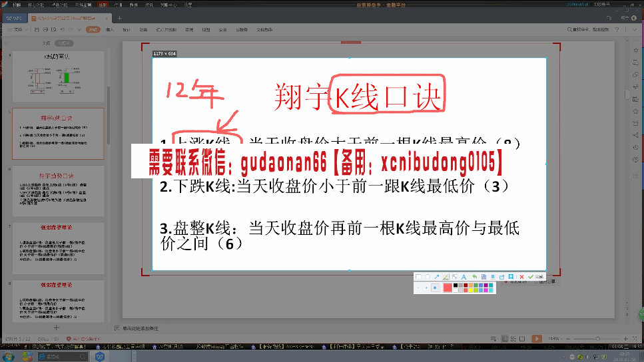Choose the medium brush size dot
Viewport: 644px width, 362px height.
coord(426,287)
